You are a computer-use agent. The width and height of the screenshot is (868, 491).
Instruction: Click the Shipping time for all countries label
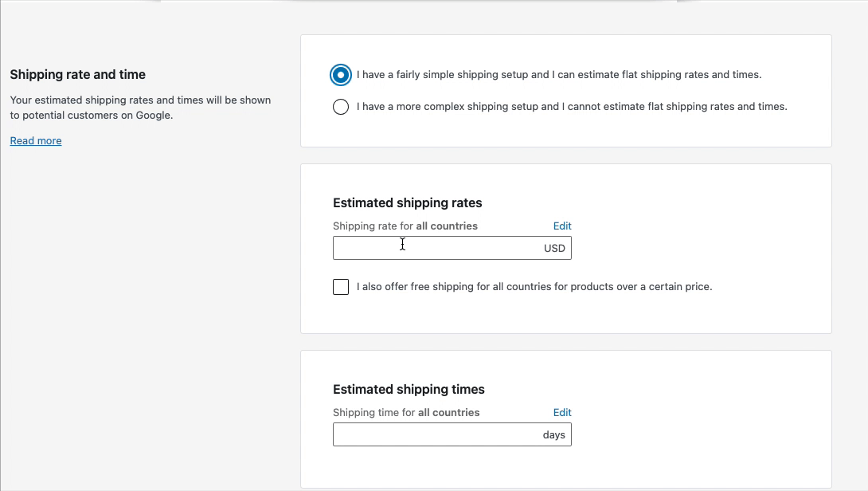(406, 412)
